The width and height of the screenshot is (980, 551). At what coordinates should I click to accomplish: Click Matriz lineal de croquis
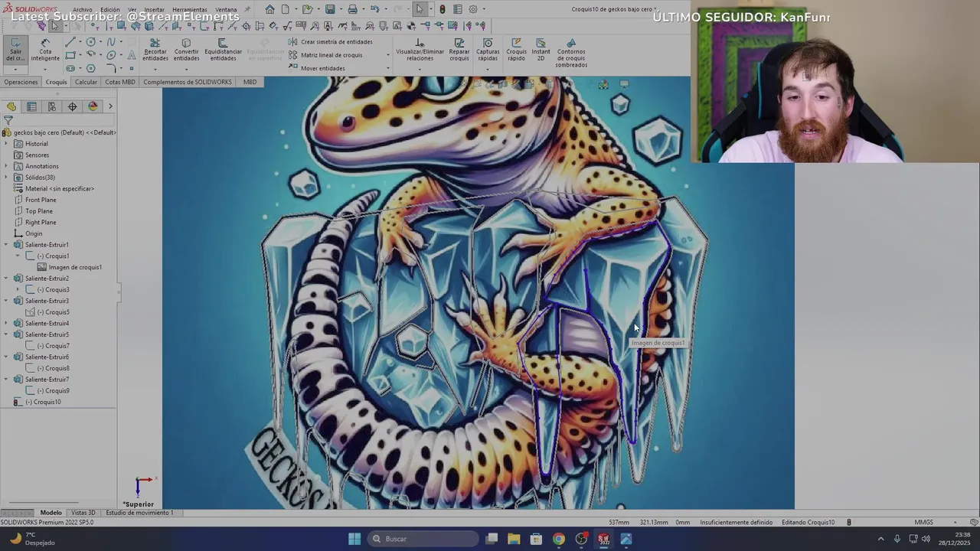pos(325,55)
